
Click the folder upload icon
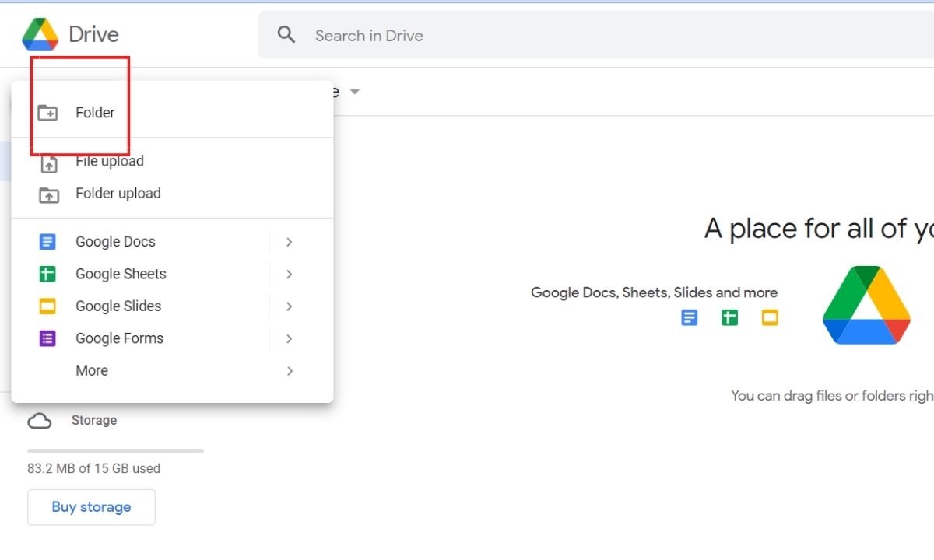tap(49, 194)
